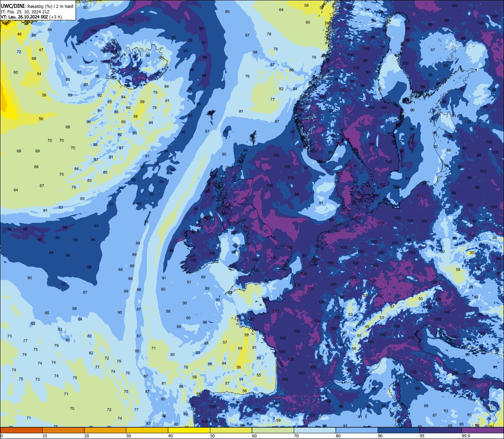Click the 'IT: Fös. 25. 10. 2024 21Z' line
The height and width of the screenshot is (439, 504).
[x=26, y=11]
